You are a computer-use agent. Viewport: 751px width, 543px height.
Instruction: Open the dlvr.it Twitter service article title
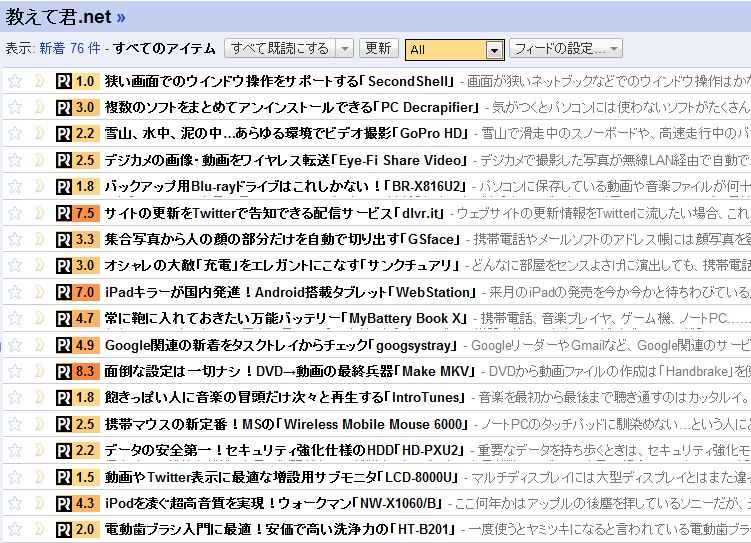(x=275, y=213)
